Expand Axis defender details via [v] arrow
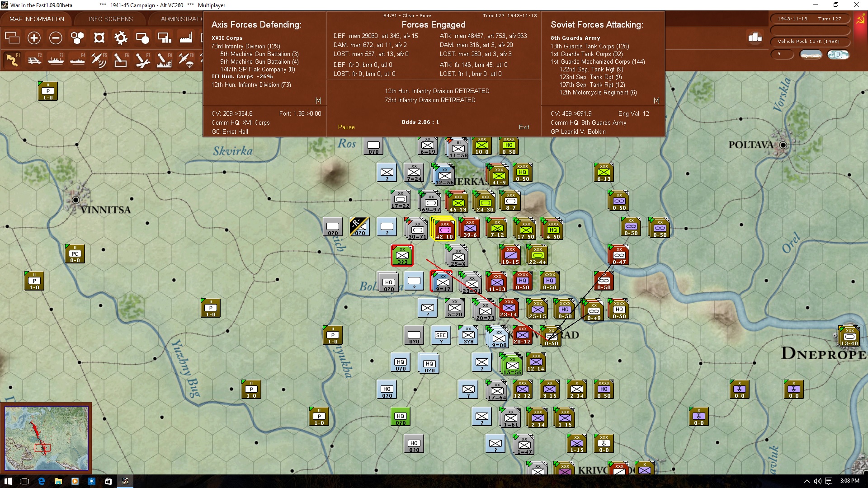The width and height of the screenshot is (868, 488). click(x=318, y=100)
